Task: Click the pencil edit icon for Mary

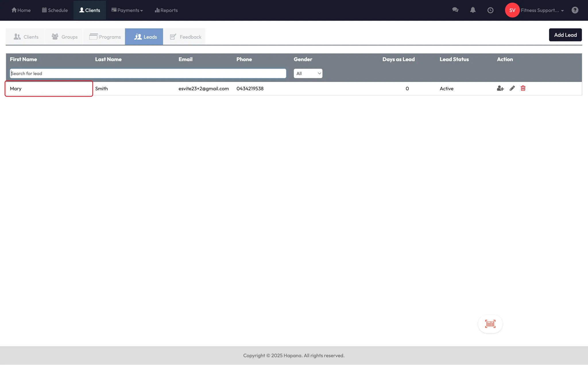Action: coord(512,88)
